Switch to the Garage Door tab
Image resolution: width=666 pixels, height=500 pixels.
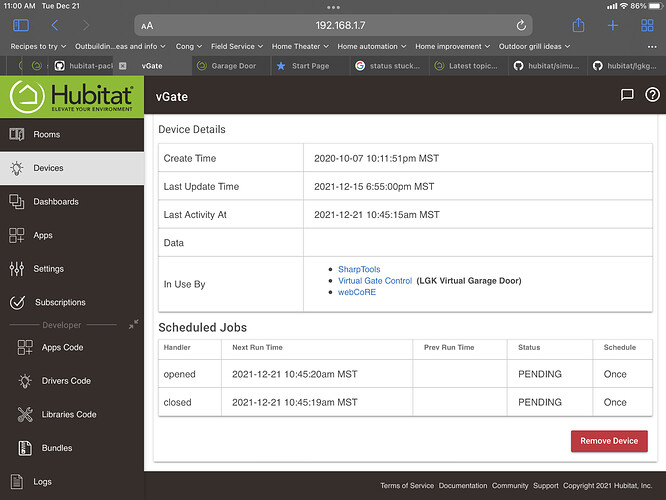click(231, 66)
